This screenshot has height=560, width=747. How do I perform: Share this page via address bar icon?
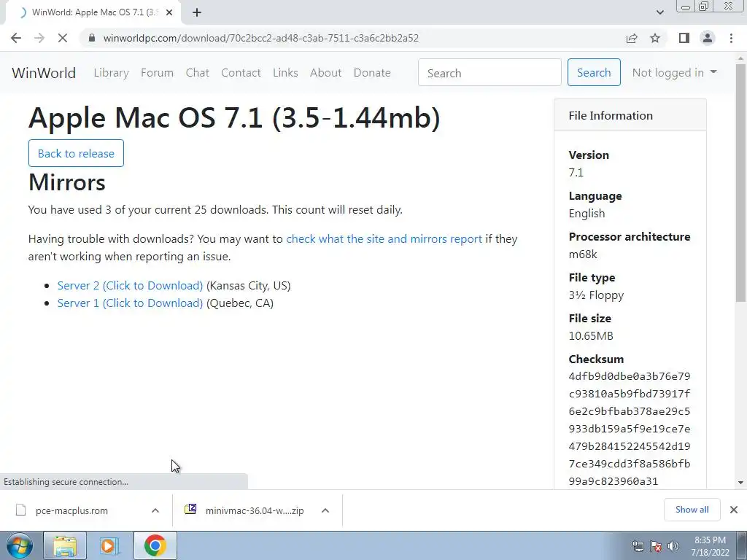pos(632,38)
